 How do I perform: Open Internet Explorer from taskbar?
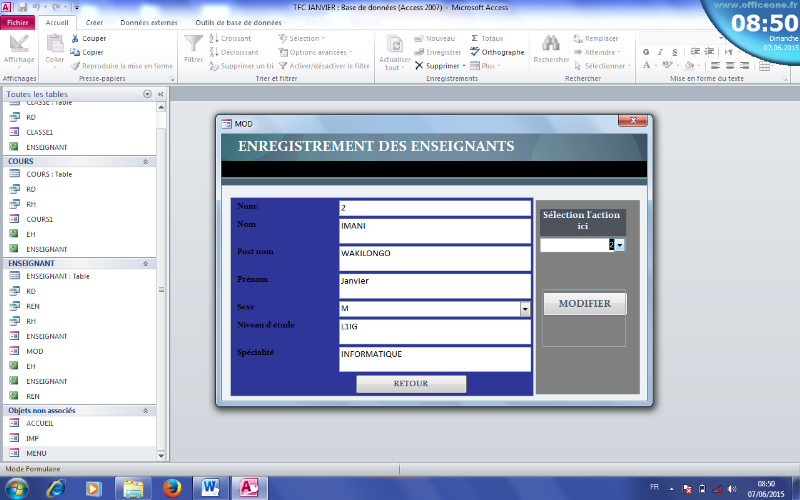pyautogui.click(x=56, y=488)
